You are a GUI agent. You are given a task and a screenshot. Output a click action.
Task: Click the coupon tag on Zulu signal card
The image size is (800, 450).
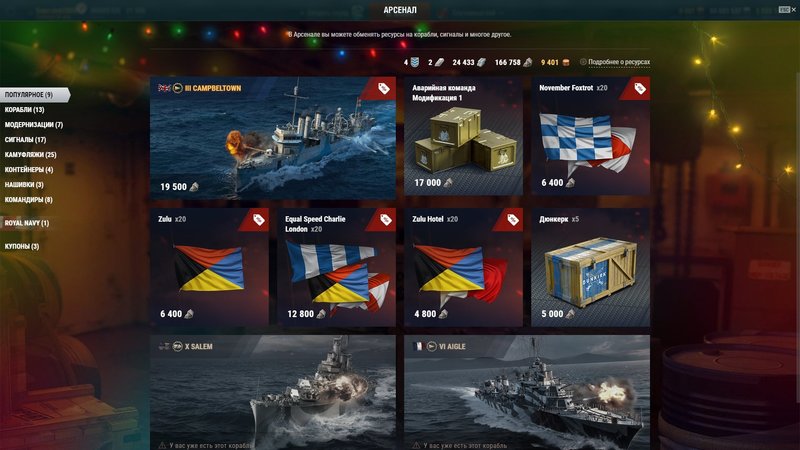259,219
